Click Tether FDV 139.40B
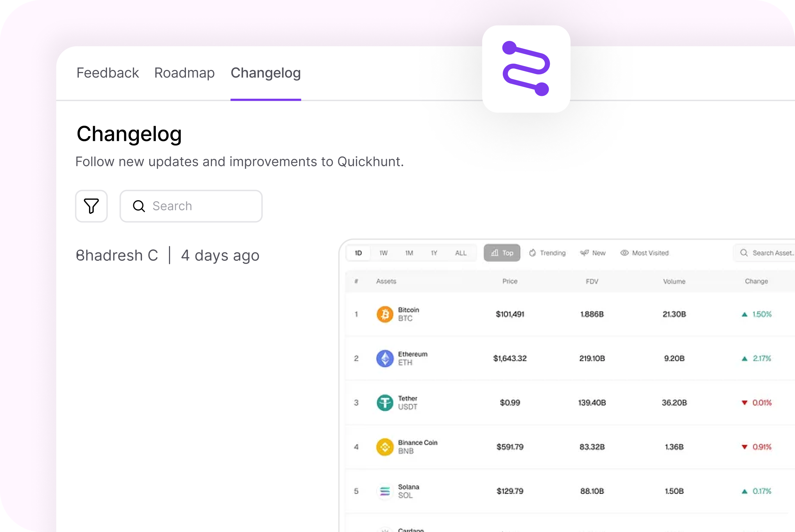The image size is (795, 532). coord(592,403)
